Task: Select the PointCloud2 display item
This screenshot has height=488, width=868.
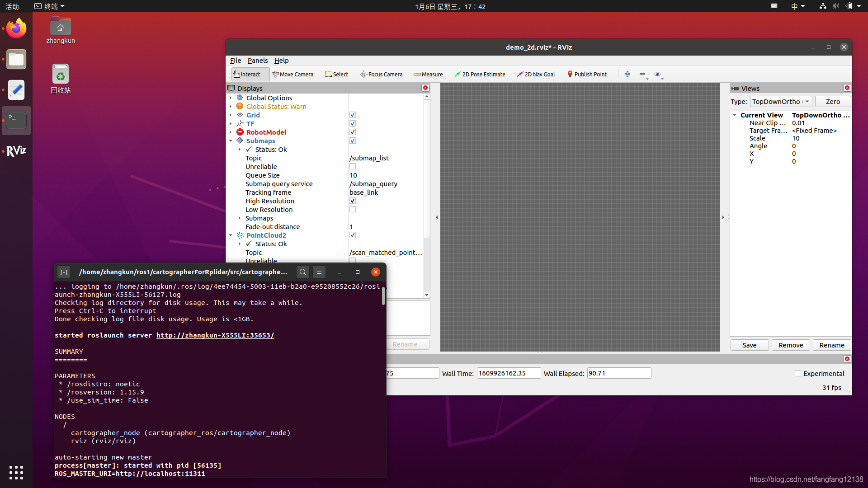Action: (266, 235)
